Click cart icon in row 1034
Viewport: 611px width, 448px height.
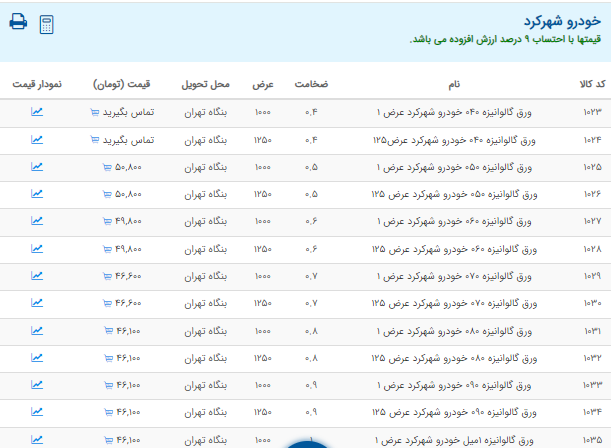pyautogui.click(x=108, y=412)
